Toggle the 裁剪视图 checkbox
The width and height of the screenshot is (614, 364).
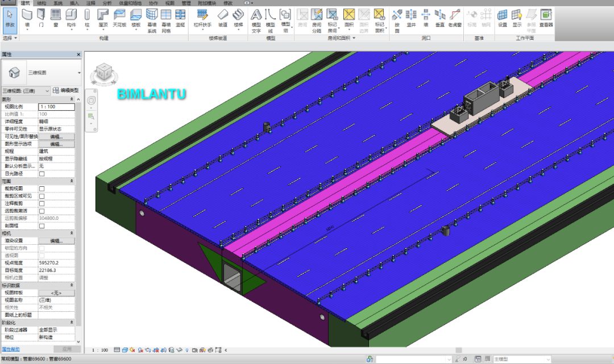[42, 189]
